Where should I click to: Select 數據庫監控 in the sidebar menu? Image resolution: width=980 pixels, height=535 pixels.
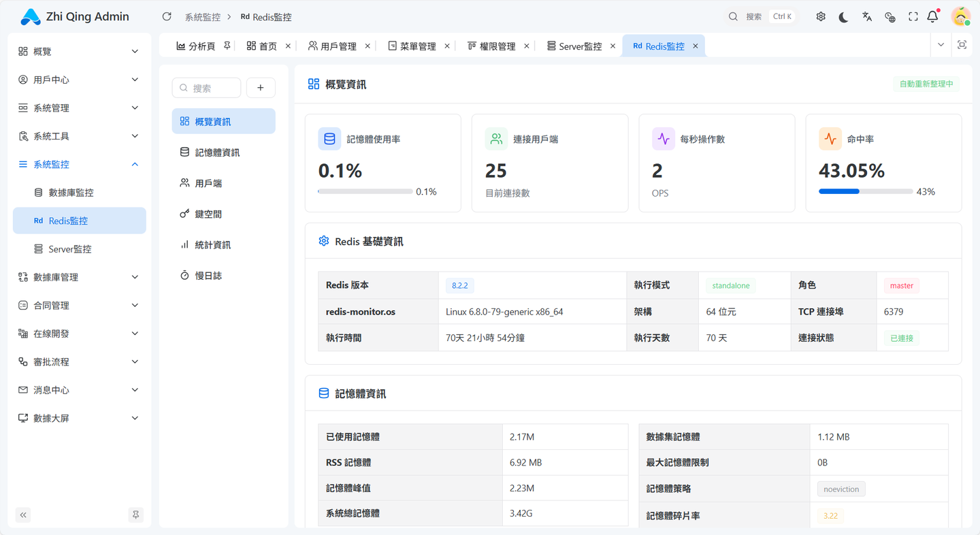[x=79, y=192]
